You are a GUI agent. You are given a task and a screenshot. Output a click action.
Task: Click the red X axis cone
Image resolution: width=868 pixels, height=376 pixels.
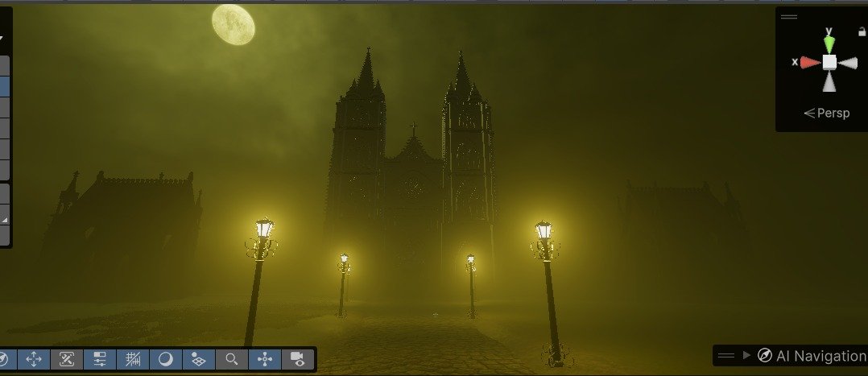click(810, 63)
